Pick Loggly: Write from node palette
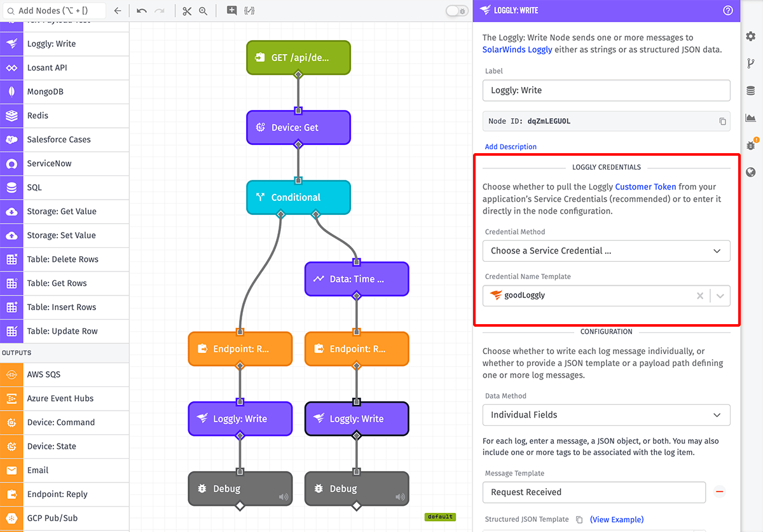The height and width of the screenshot is (532, 763). coord(64,44)
